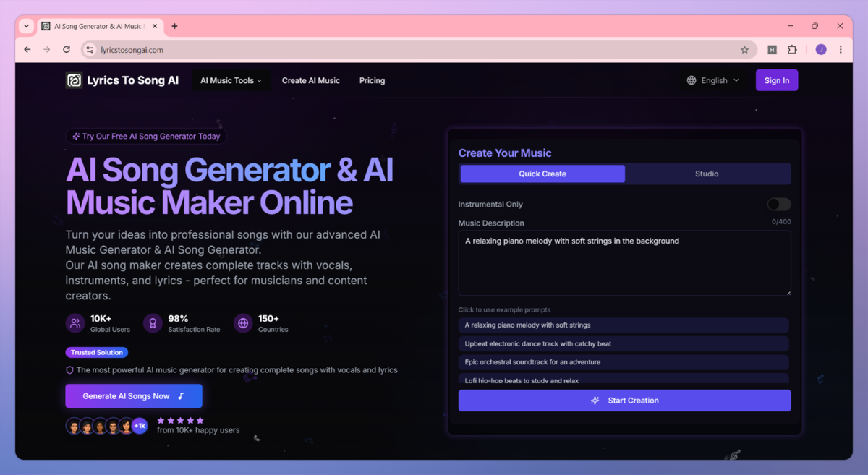The height and width of the screenshot is (475, 868).
Task: Click the Trusted Solution badge
Action: tap(97, 353)
